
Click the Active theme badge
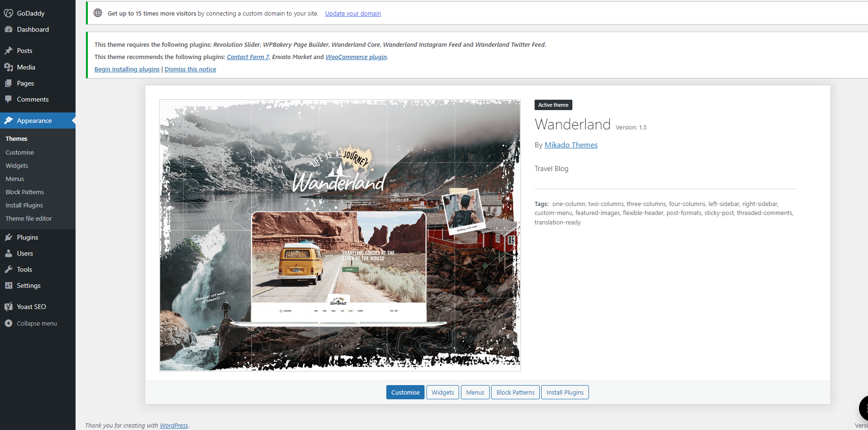tap(553, 105)
